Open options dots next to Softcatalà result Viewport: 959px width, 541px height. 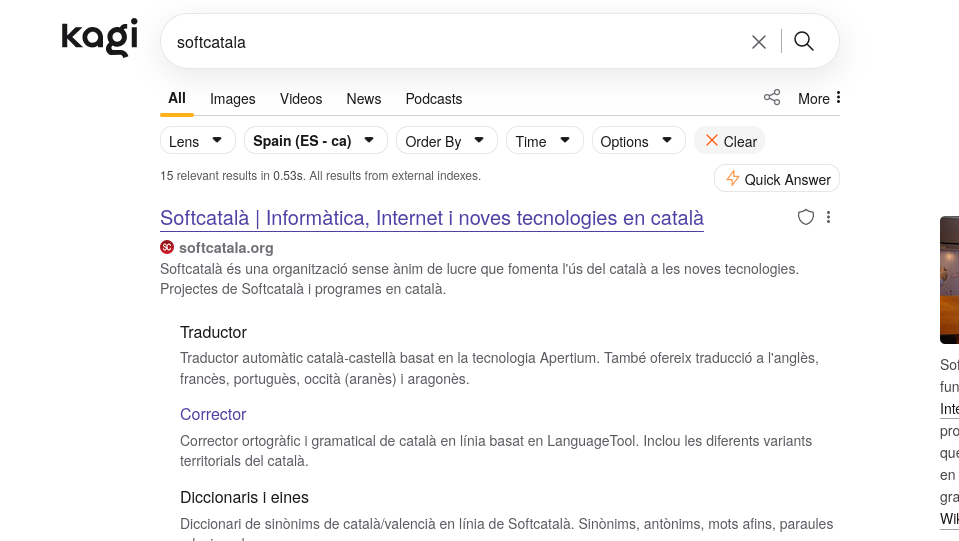click(x=828, y=217)
